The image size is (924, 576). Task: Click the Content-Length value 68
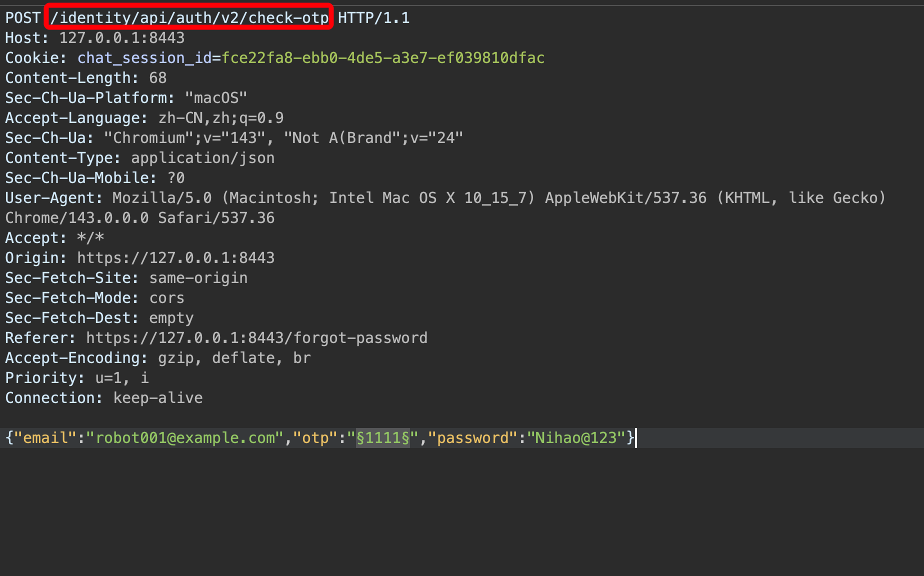click(x=157, y=78)
